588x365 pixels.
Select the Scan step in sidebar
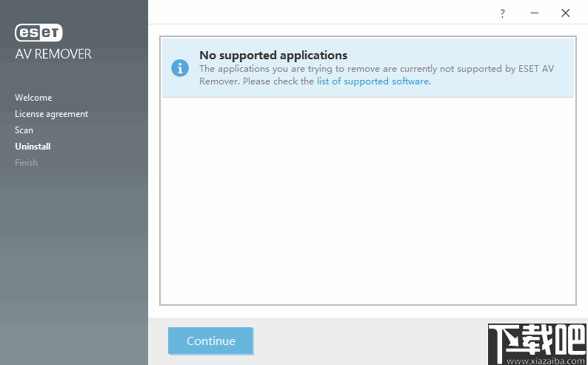click(24, 130)
